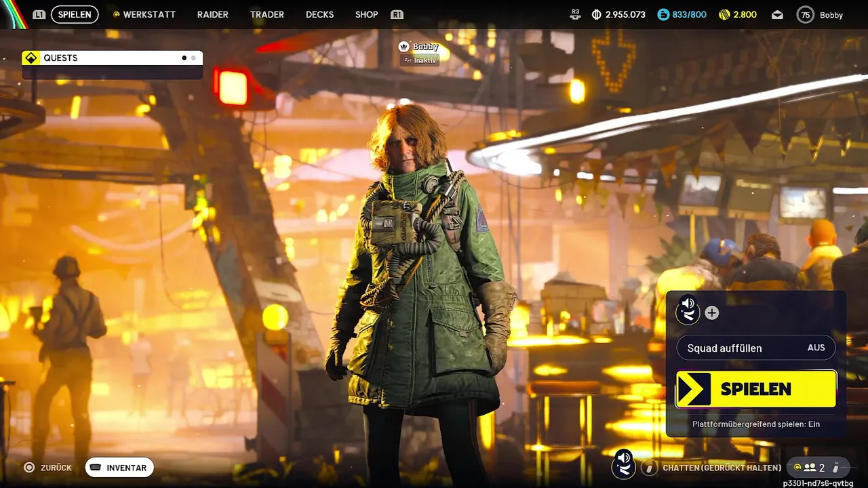Click the Bobby nameplate above character

[425, 47]
